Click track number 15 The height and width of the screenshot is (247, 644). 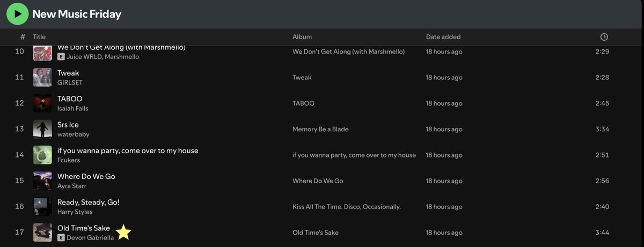pos(19,181)
